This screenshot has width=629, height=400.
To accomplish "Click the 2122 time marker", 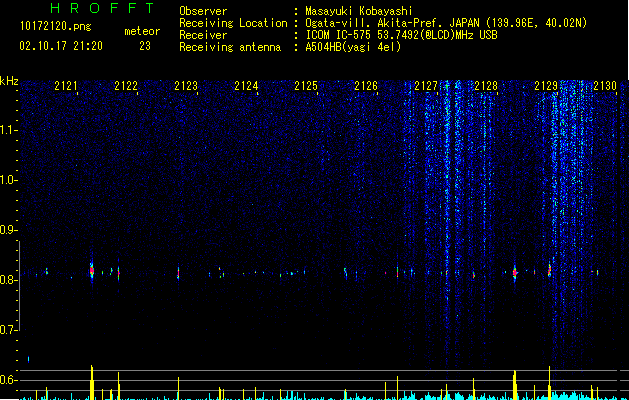I will click(126, 86).
